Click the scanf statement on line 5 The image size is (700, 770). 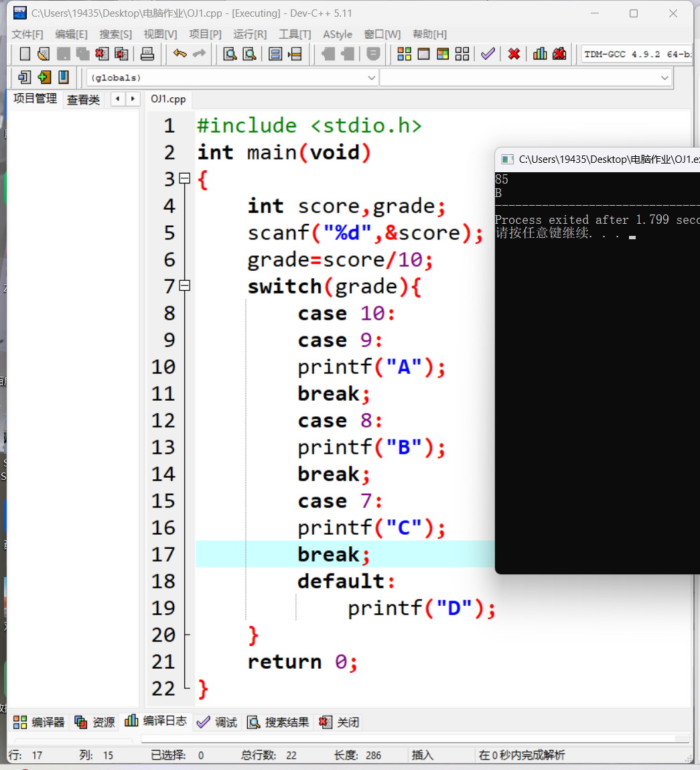click(x=366, y=233)
